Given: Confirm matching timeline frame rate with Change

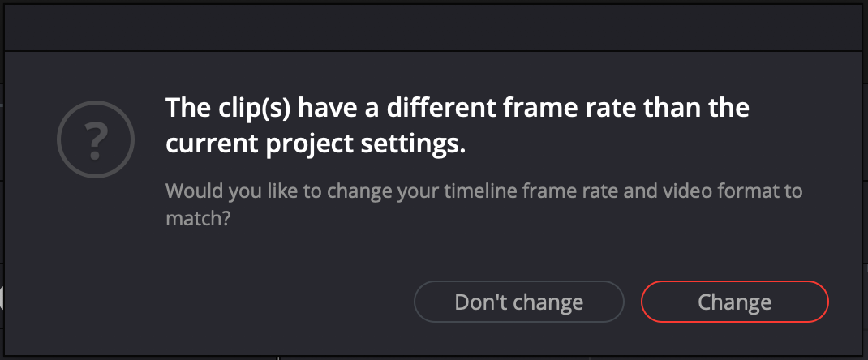Looking at the screenshot, I should pyautogui.click(x=734, y=302).
